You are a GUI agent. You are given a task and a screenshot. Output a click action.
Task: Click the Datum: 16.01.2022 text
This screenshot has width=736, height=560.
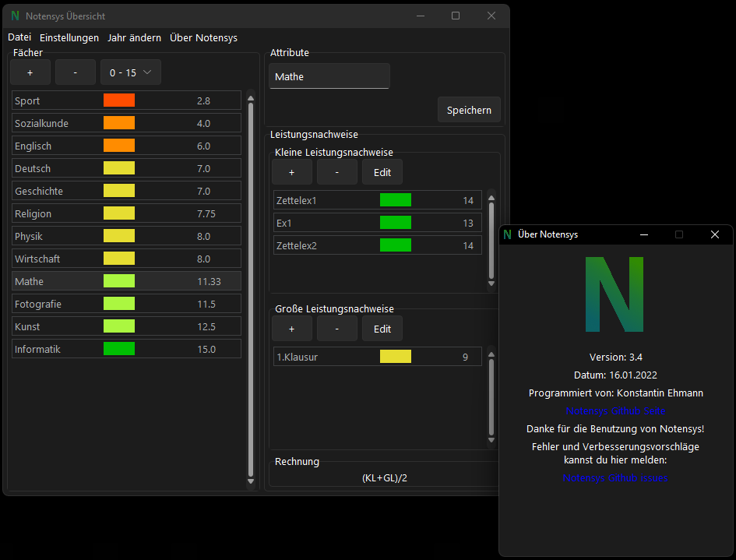(615, 375)
